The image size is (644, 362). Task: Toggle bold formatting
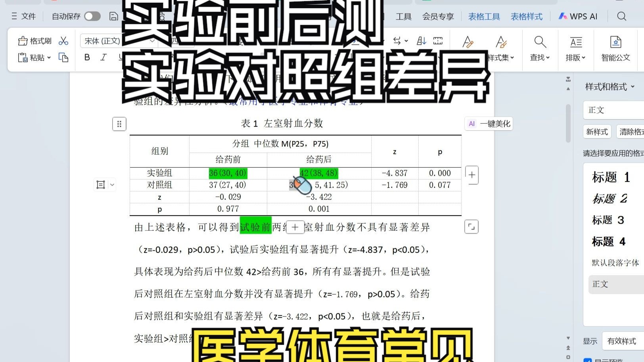86,57
